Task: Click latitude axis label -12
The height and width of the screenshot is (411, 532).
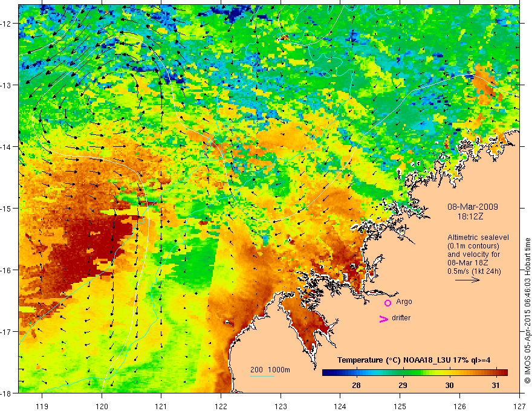Action: point(7,24)
